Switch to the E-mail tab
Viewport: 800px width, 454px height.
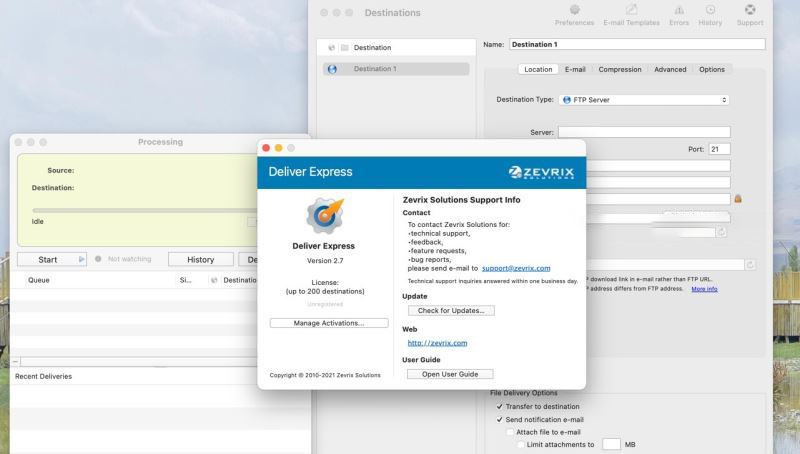(x=575, y=69)
